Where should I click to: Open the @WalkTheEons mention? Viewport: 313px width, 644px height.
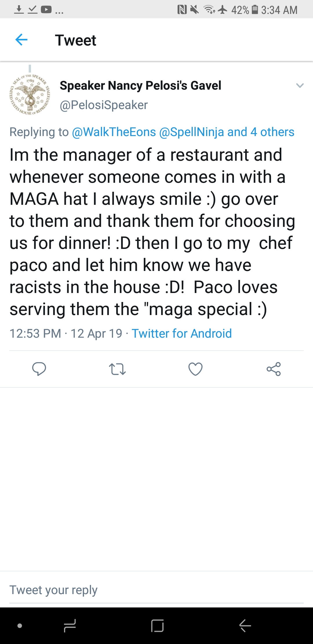point(114,132)
